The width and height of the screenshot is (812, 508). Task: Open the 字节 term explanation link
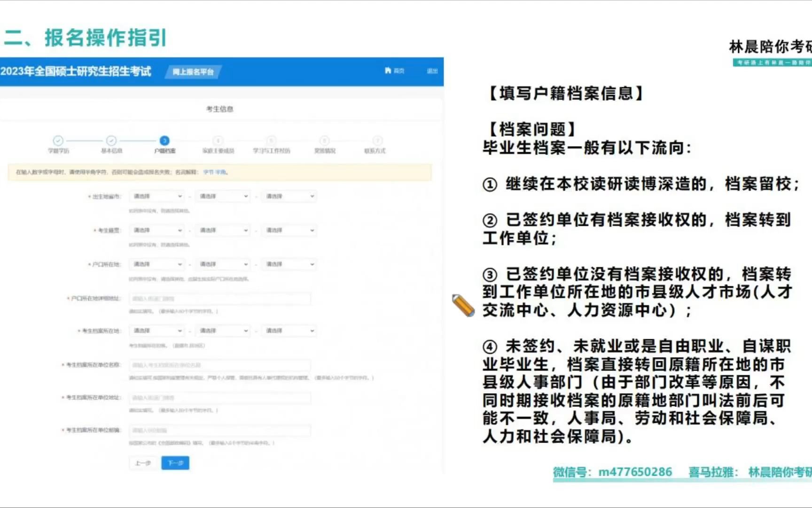click(208, 172)
